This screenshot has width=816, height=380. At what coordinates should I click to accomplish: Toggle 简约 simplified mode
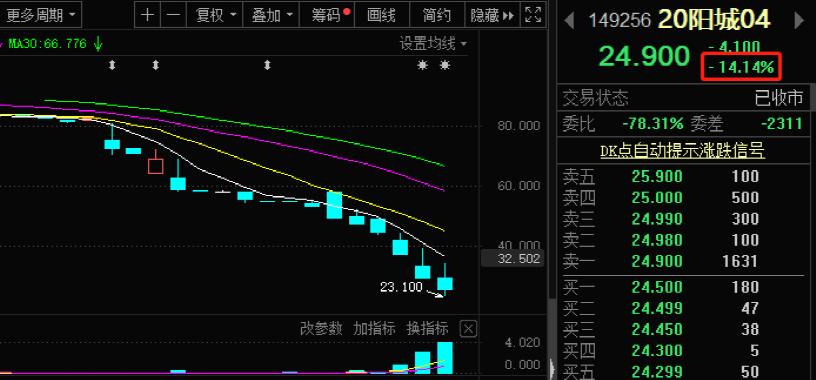[437, 15]
